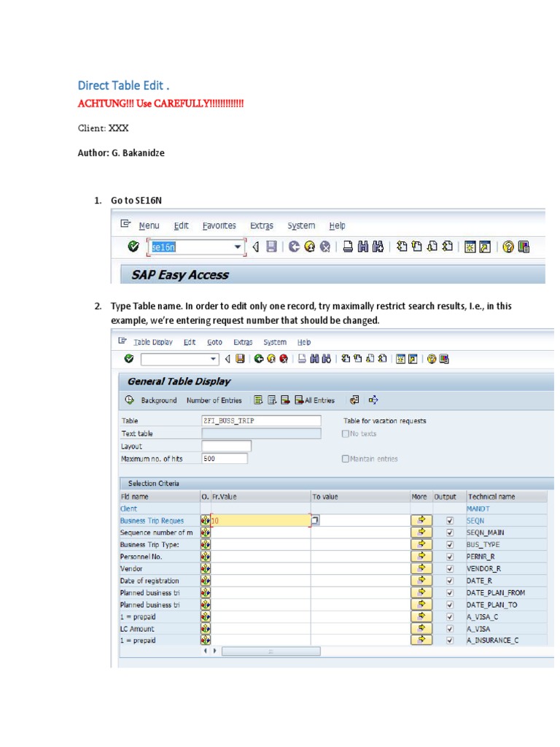Toggle the No texts checkbox
560x747 pixels.
[x=345, y=433]
